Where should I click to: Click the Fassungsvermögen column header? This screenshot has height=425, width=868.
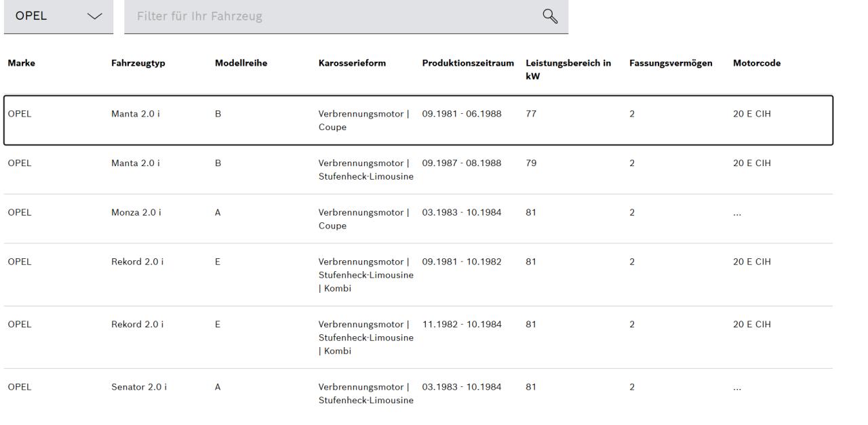pos(670,63)
